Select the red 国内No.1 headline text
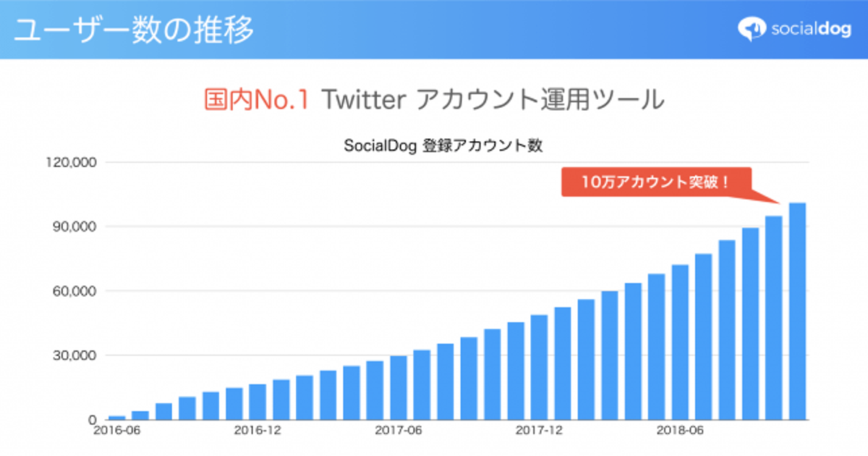The image size is (868, 456). pos(258,100)
